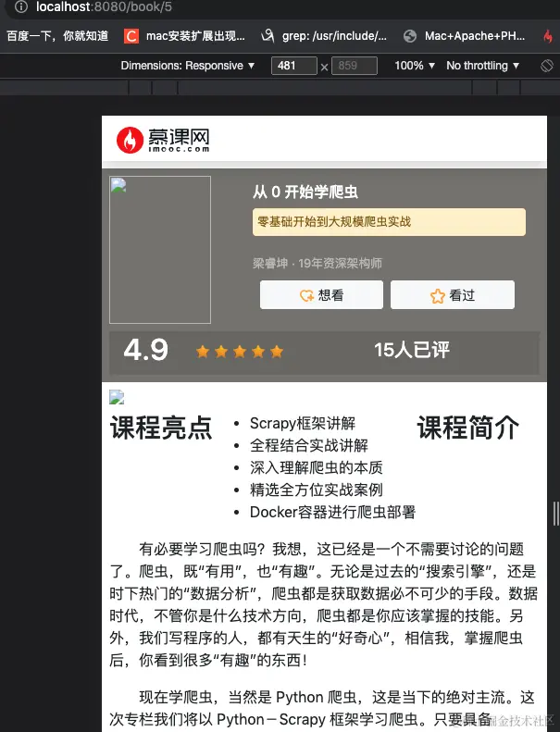Click the viewport width field showing 481
This screenshot has height=732, width=560.
293,66
